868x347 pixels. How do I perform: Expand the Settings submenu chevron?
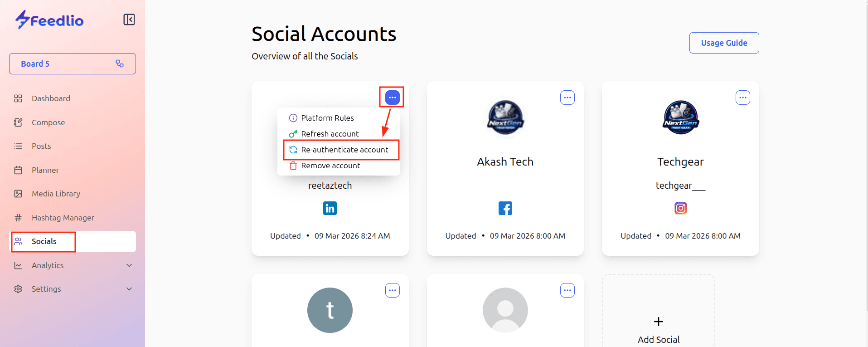(x=129, y=289)
